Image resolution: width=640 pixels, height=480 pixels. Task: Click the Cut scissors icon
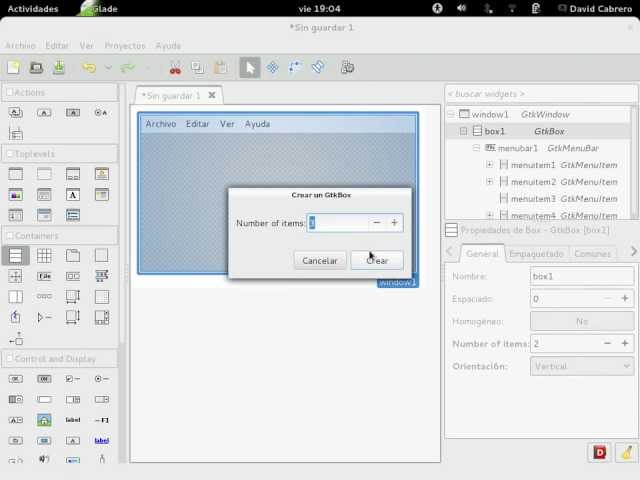point(175,68)
